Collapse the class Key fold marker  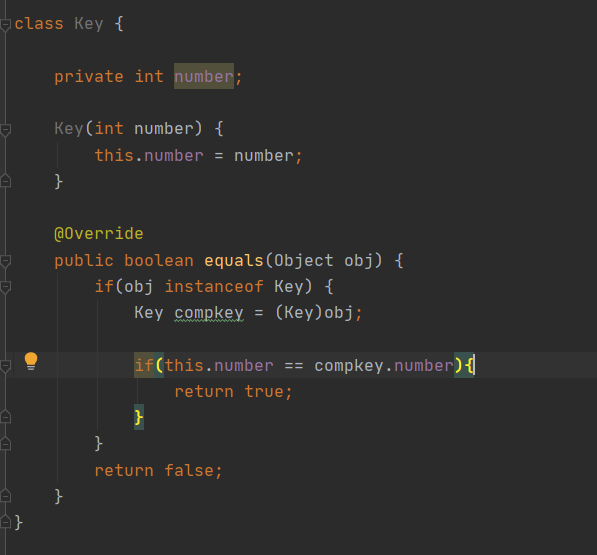click(5, 25)
